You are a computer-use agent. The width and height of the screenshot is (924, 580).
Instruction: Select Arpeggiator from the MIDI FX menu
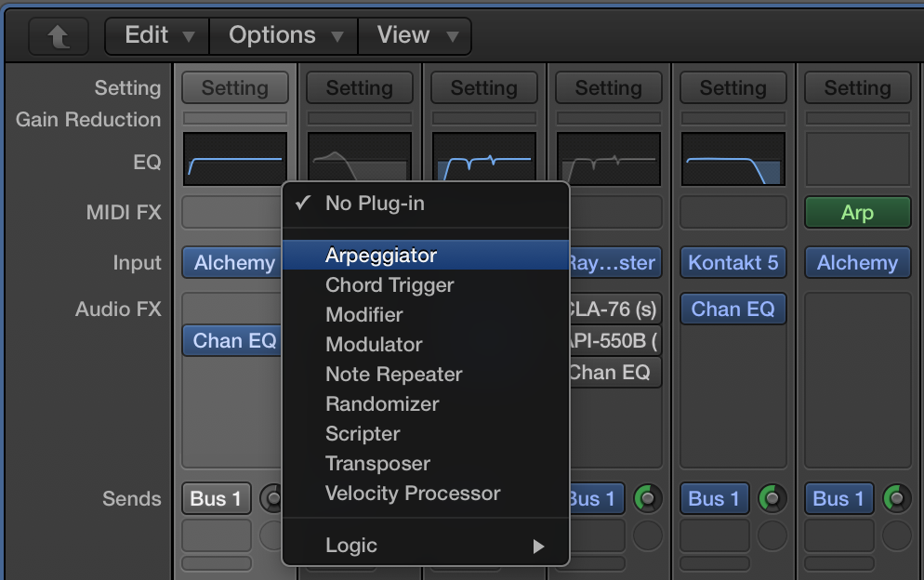pos(383,255)
